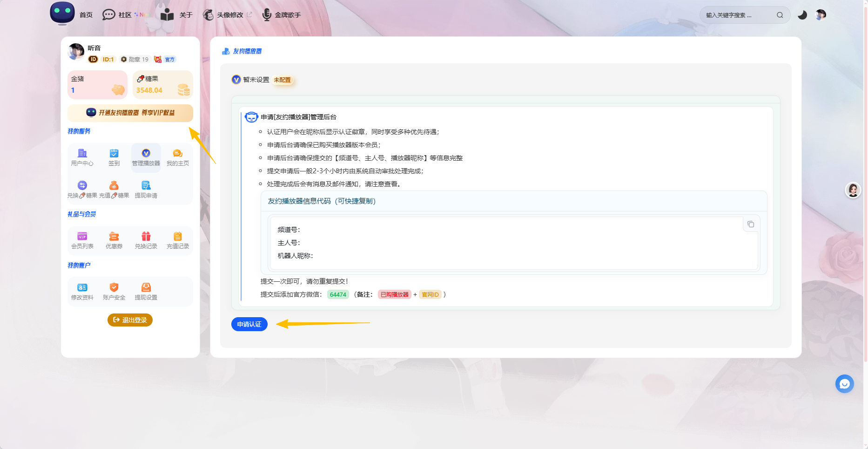Select 管理播放器 in My Services

tap(146, 157)
